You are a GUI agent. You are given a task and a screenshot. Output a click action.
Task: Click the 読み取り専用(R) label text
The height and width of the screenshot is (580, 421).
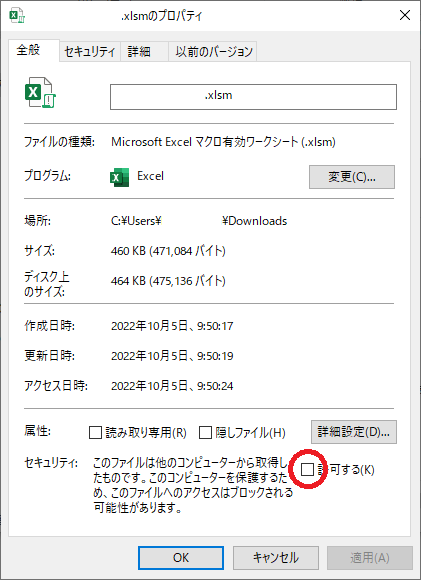tap(146, 432)
